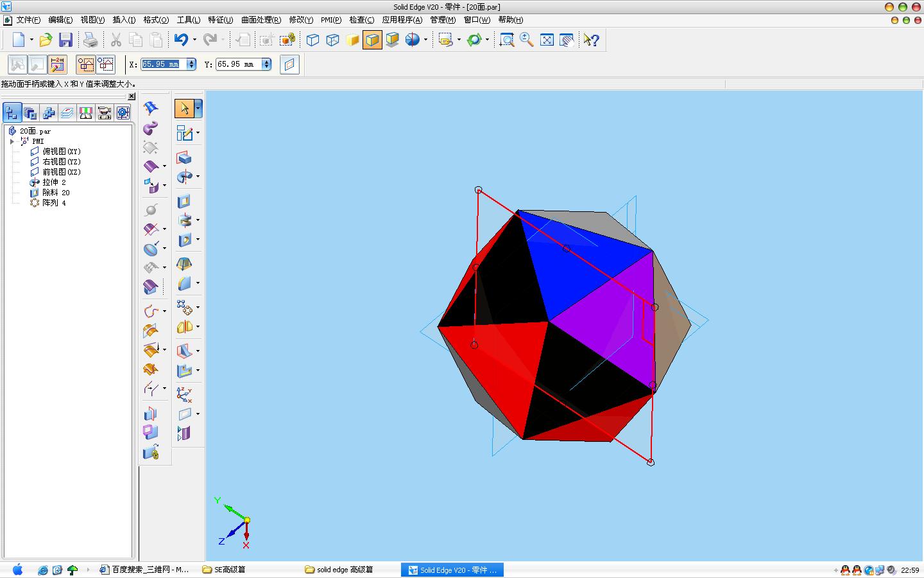The height and width of the screenshot is (578, 924).
Task: Open the What's This help pointer
Action: tap(591, 40)
